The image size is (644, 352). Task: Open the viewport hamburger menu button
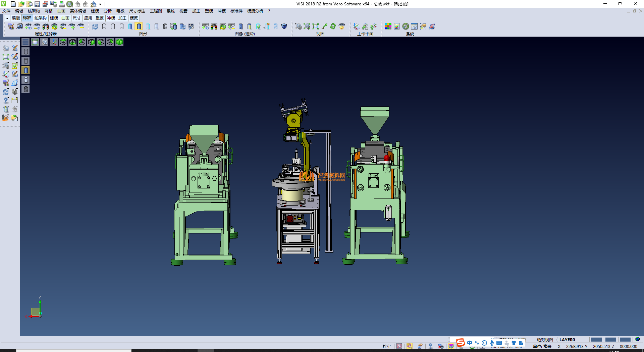25,42
